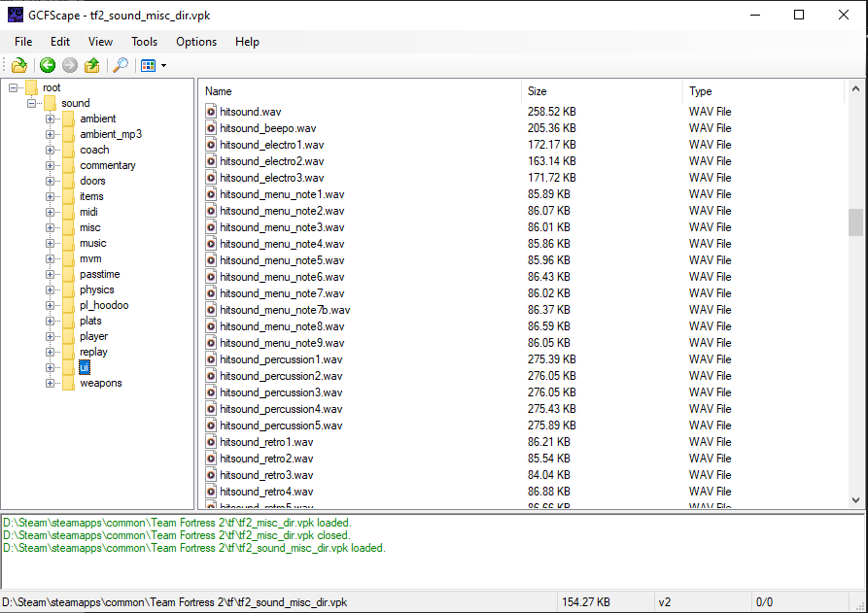Expand the ambient folder node
This screenshot has width=868, height=613.
pyautogui.click(x=50, y=119)
